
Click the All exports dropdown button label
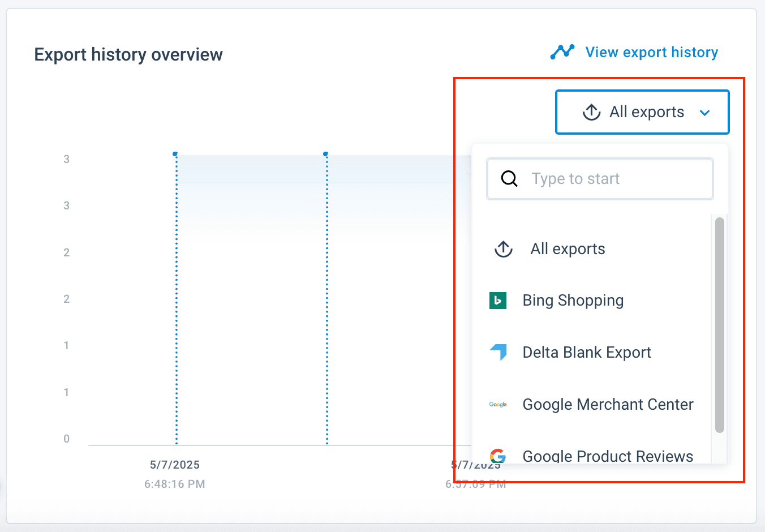click(x=646, y=112)
